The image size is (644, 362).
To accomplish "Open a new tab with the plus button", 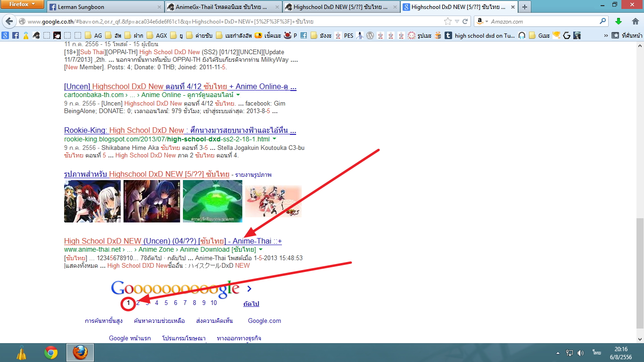I will pos(525,7).
